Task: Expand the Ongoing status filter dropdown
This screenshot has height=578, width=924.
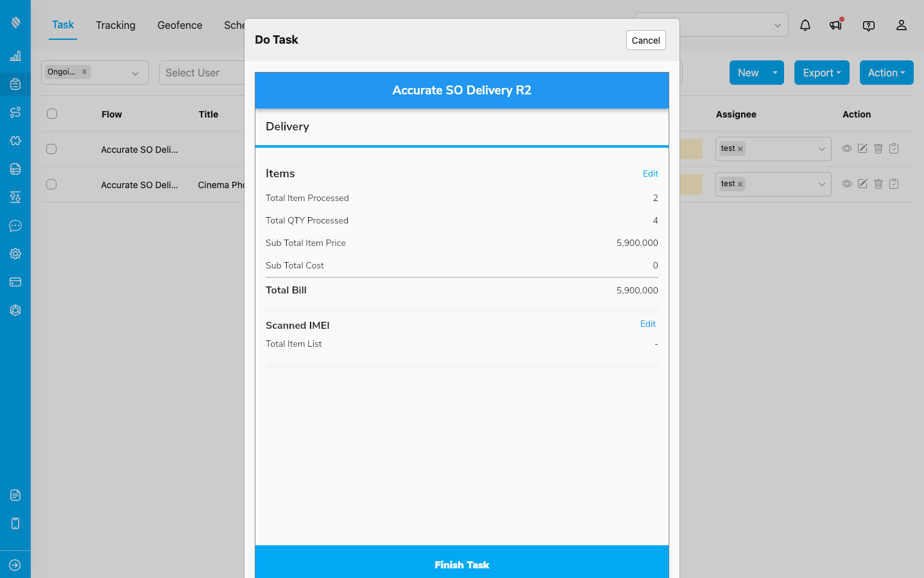Action: tap(135, 73)
